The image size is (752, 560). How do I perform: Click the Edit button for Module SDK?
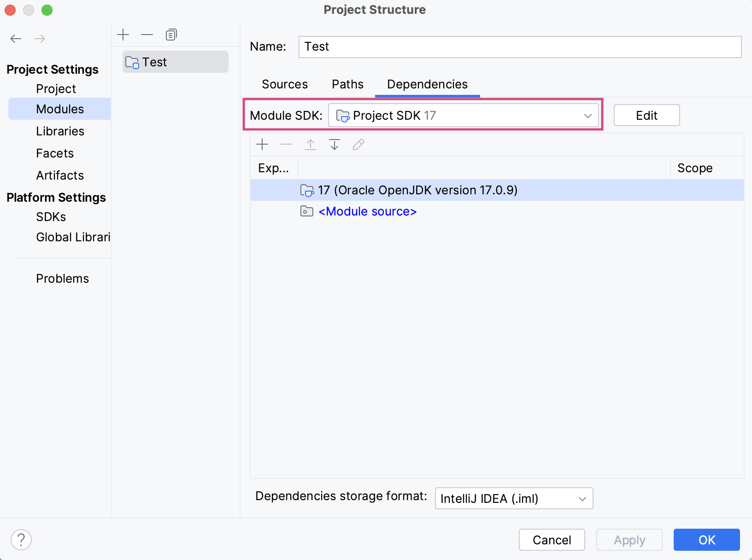click(647, 115)
